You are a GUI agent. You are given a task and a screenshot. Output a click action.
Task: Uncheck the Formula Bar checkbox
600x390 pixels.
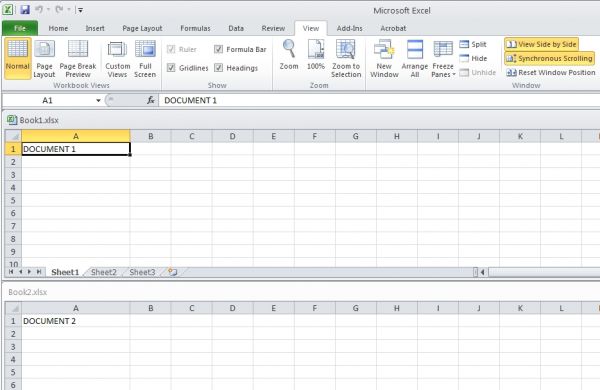pos(218,49)
